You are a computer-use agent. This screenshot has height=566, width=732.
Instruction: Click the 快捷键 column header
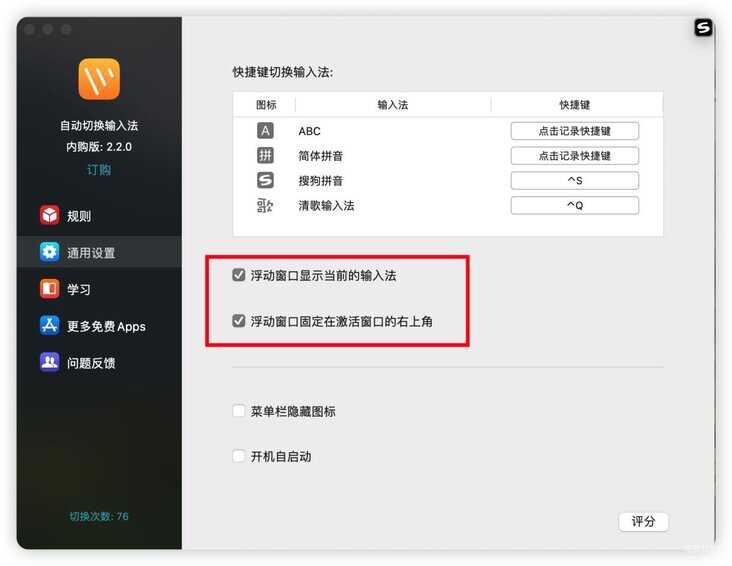click(x=575, y=105)
